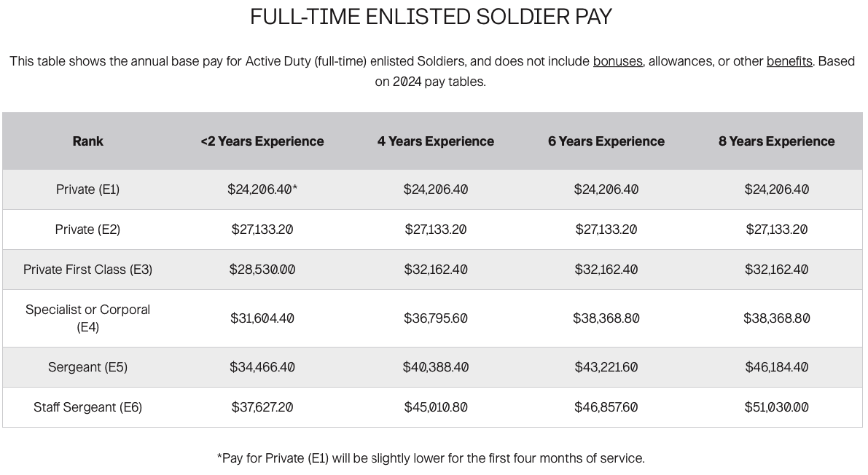The image size is (868, 475).
Task: Click the Rank column header
Action: pyautogui.click(x=87, y=141)
